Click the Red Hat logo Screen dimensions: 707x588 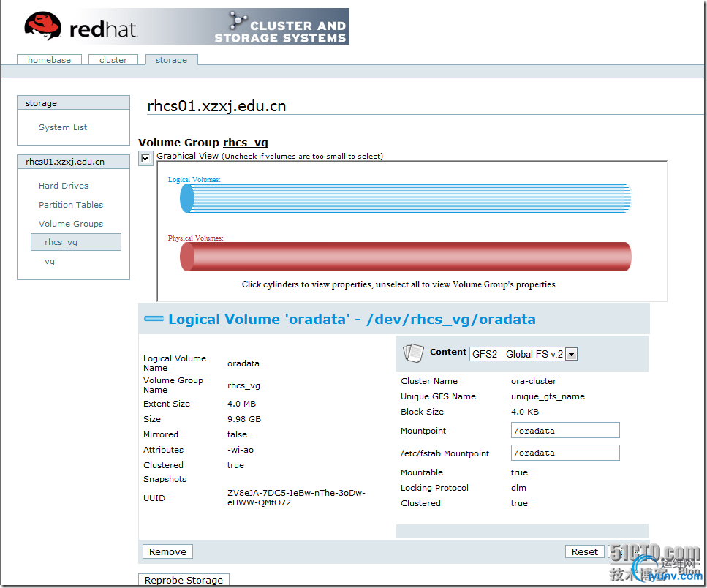click(80, 27)
